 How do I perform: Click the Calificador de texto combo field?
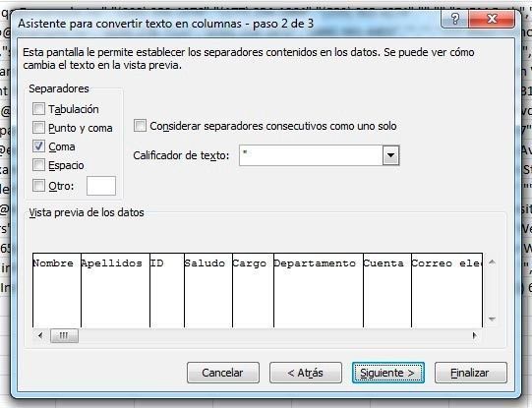tap(311, 155)
